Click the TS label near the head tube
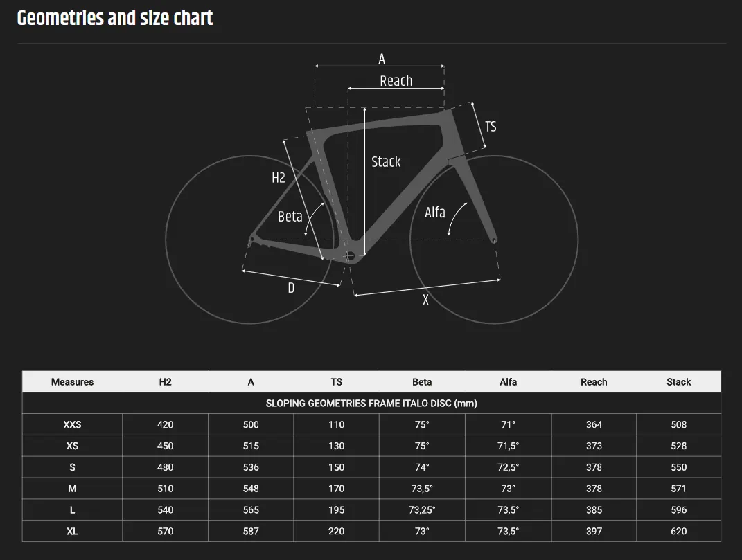The height and width of the screenshot is (560, 742). [491, 127]
